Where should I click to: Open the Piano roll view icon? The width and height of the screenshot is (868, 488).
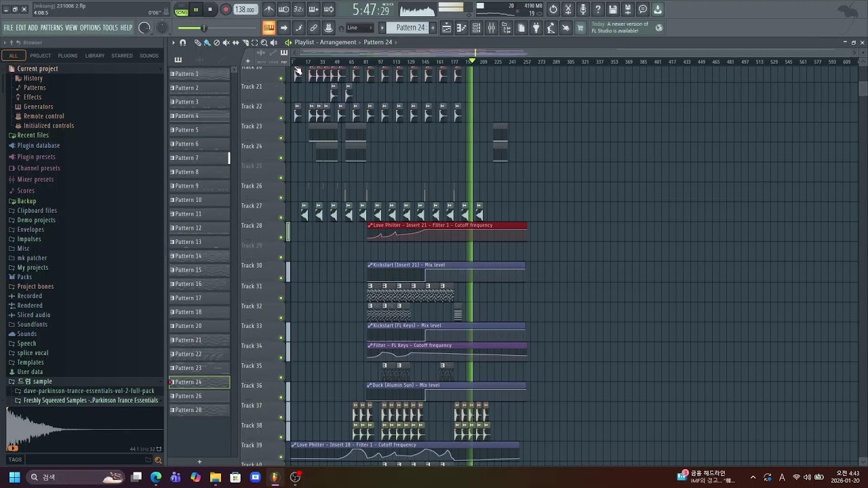click(x=461, y=28)
